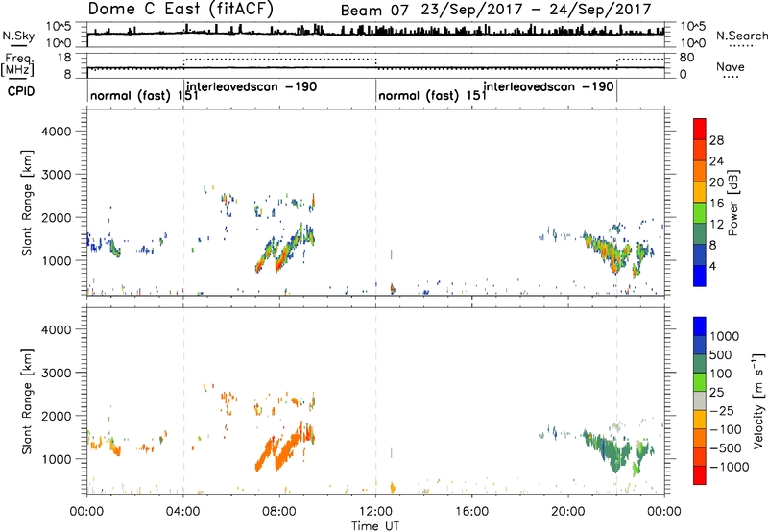Click the '1000' range tick of the velocity panel
This screenshot has height=532, width=768.
coord(57,459)
